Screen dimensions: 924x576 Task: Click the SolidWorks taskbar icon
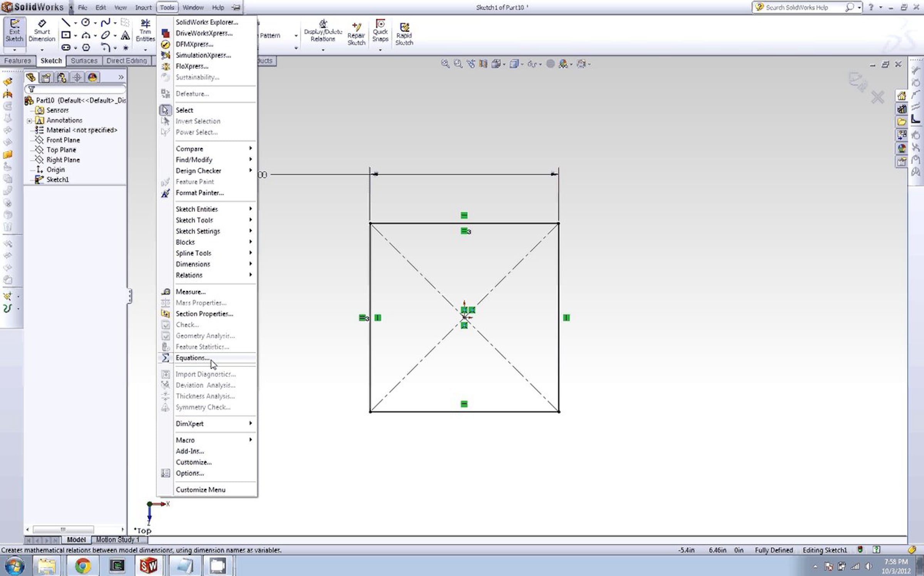pyautogui.click(x=149, y=566)
